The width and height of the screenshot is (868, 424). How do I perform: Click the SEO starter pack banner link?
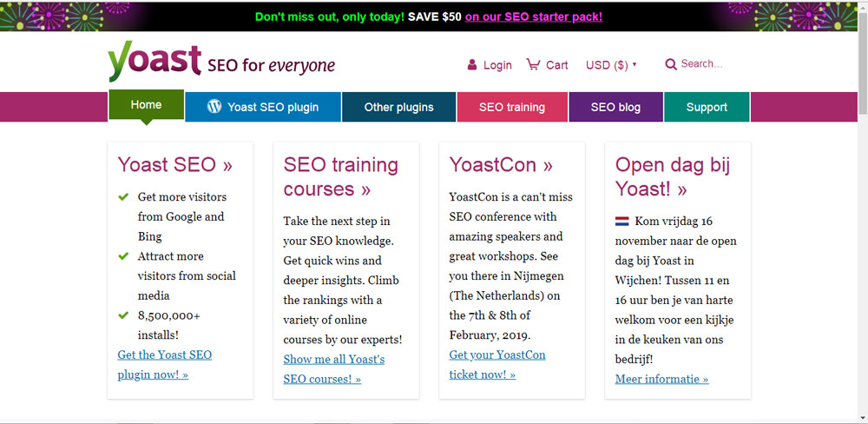(533, 17)
